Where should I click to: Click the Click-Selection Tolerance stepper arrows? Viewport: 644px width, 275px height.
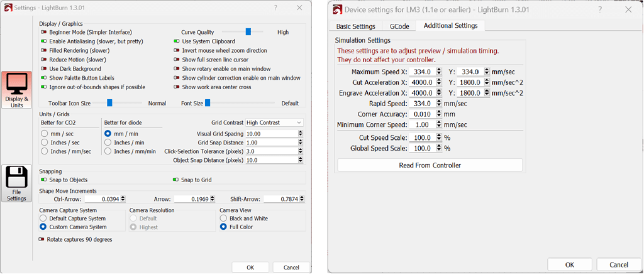coord(300,152)
